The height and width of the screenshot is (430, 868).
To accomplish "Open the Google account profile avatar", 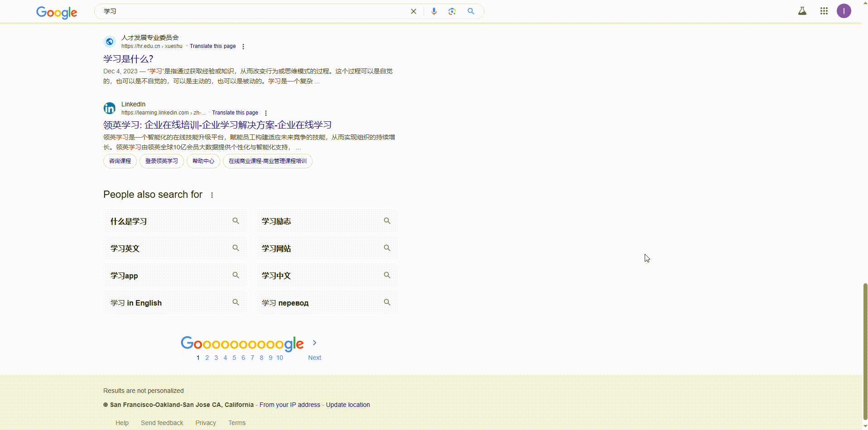I will click(x=844, y=11).
